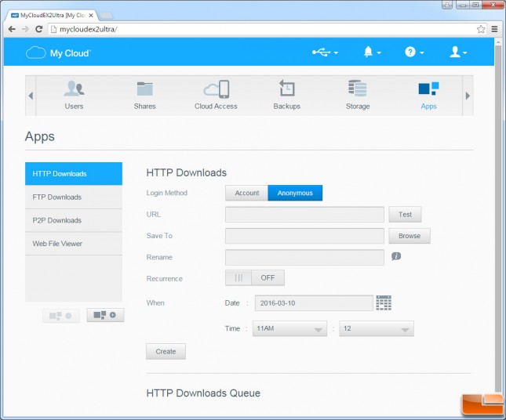Click the Rename info tooltip icon
This screenshot has height=420, width=506.
point(396,256)
